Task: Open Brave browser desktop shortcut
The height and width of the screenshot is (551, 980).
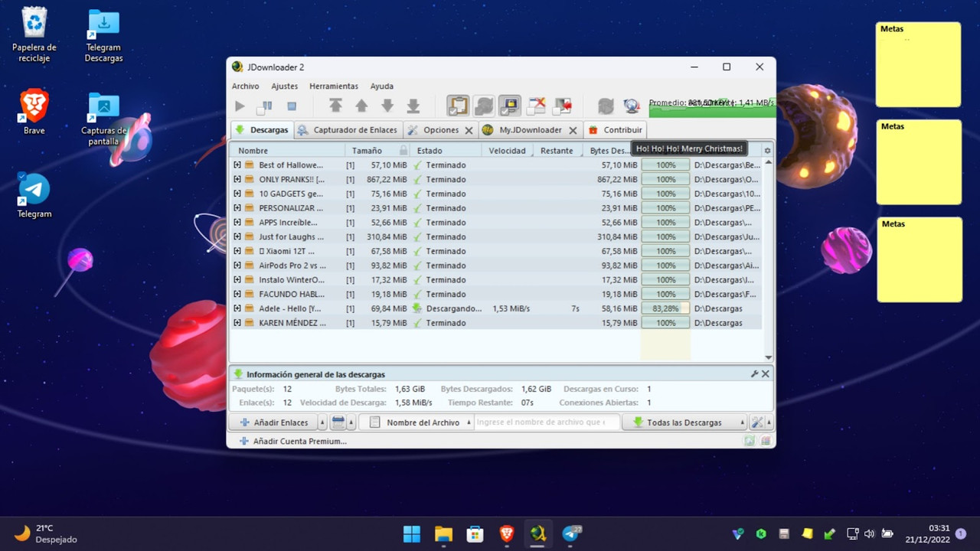Action: click(34, 112)
